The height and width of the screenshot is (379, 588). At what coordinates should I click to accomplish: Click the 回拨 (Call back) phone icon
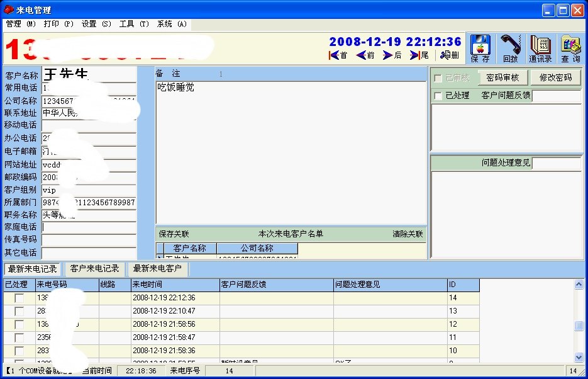coord(510,48)
